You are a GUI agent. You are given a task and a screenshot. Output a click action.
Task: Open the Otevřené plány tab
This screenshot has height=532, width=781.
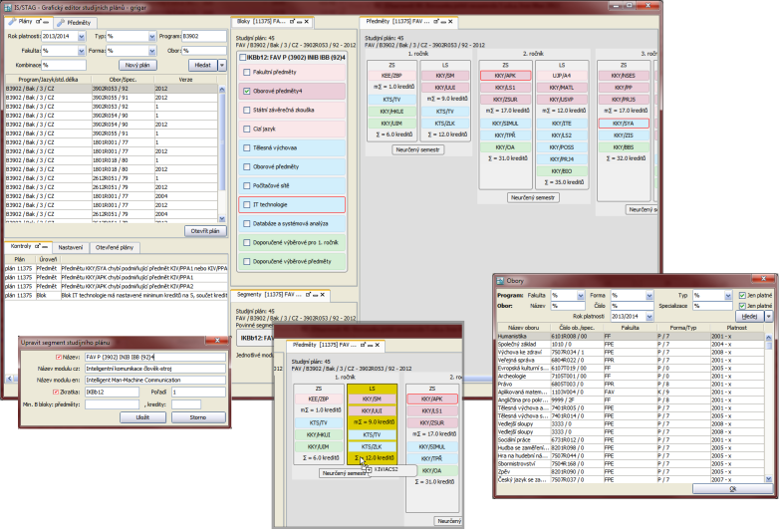(115, 247)
